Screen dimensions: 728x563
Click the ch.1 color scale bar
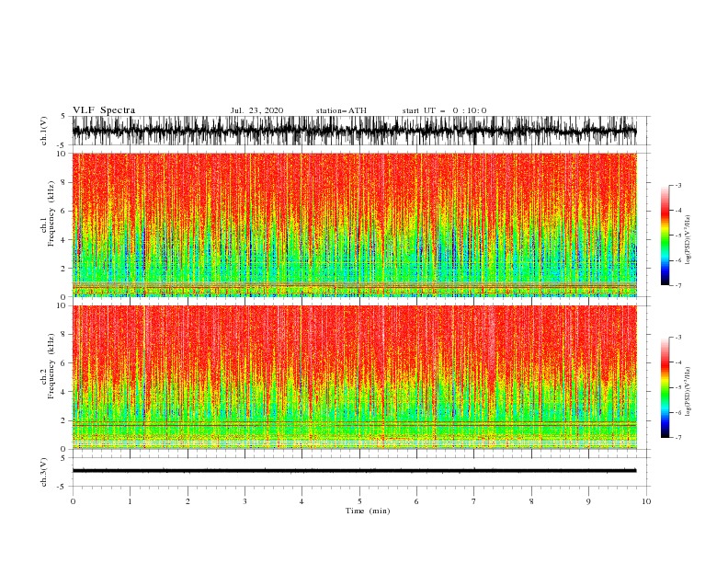tap(665, 236)
